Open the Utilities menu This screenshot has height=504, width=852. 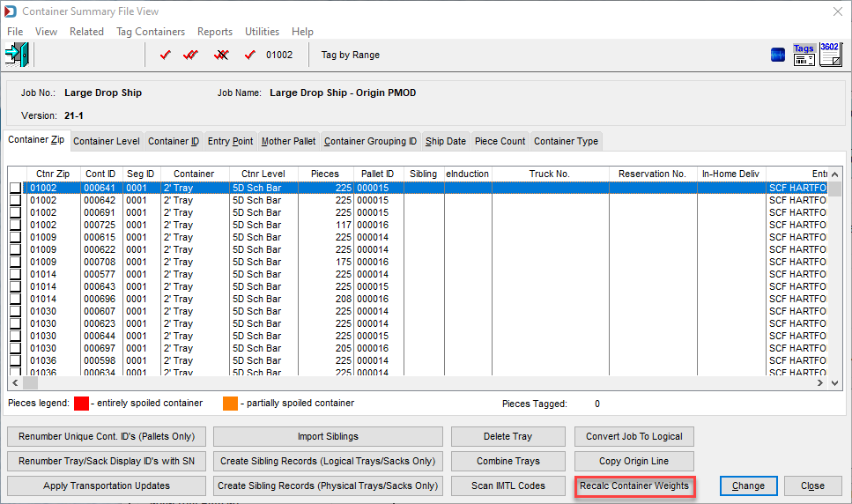pos(262,32)
